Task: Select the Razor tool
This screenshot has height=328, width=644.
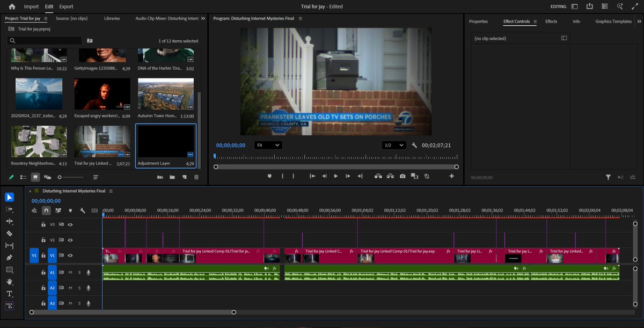Action: (10, 234)
